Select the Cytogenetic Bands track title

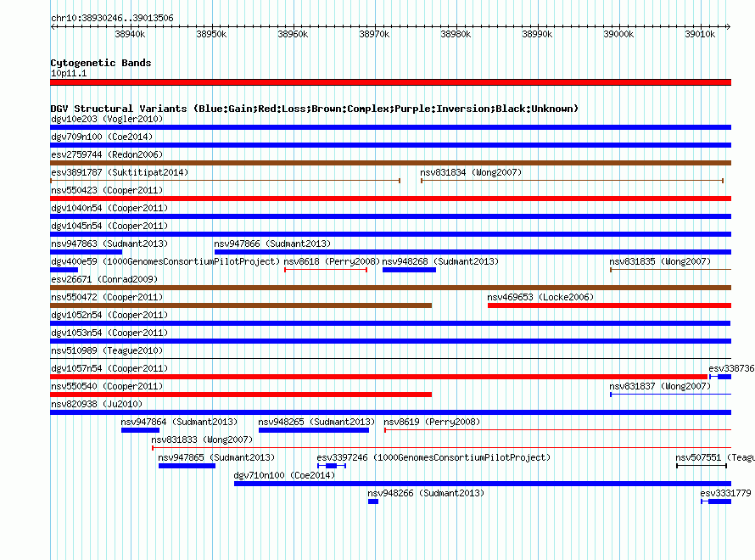point(101,63)
